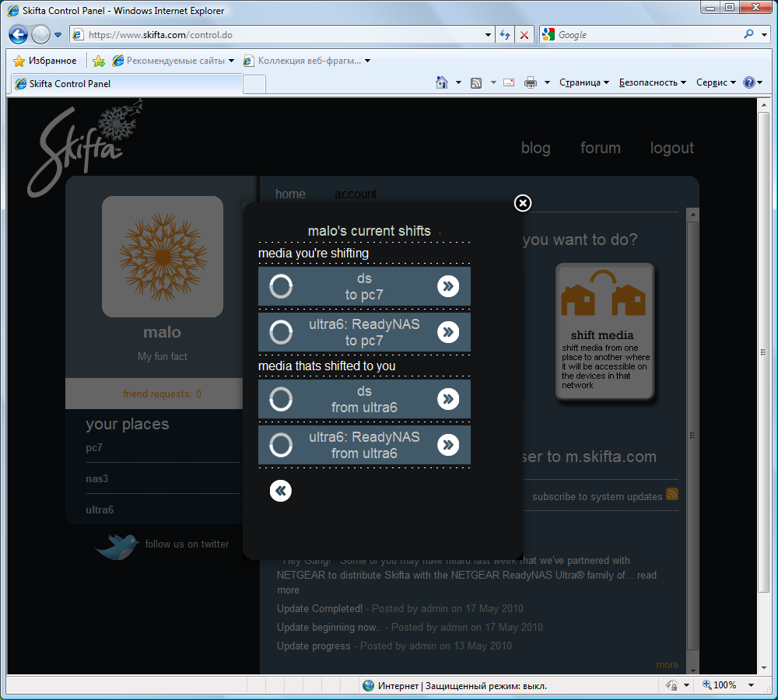778x700 pixels.
Task: Click the RSS feeds toolbar icon
Action: click(476, 83)
